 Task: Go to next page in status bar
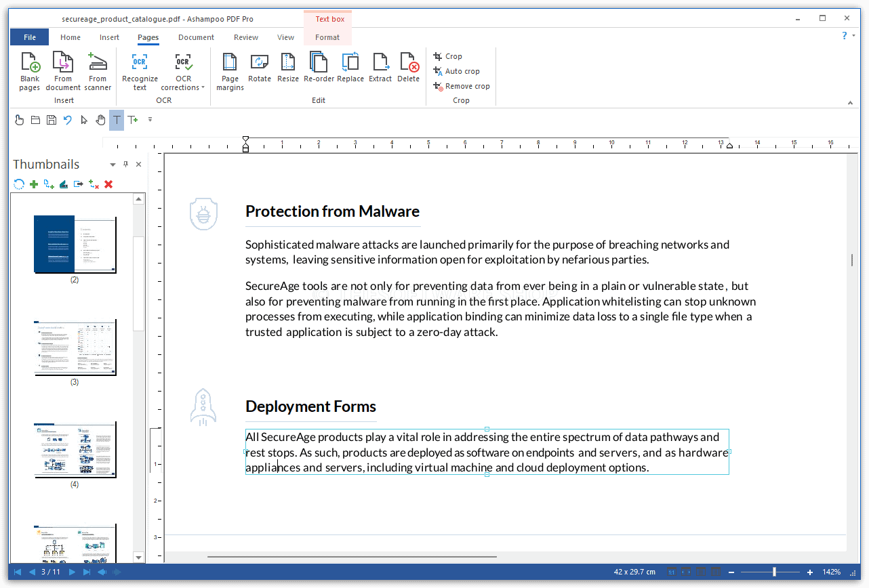pyautogui.click(x=72, y=572)
